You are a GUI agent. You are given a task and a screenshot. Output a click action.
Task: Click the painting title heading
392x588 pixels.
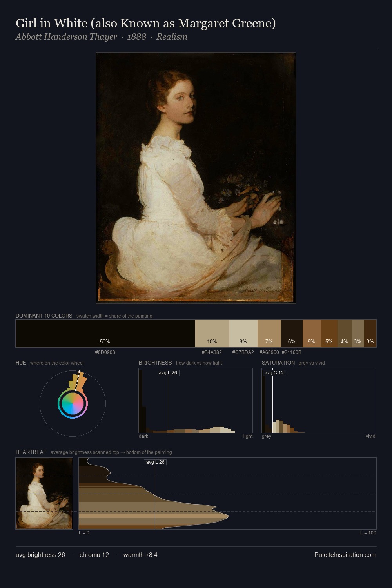tap(146, 23)
